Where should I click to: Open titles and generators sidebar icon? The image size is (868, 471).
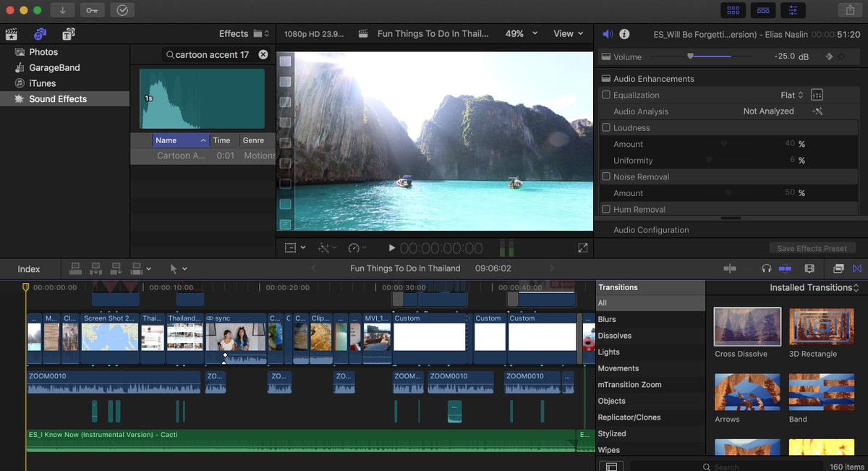(68, 34)
